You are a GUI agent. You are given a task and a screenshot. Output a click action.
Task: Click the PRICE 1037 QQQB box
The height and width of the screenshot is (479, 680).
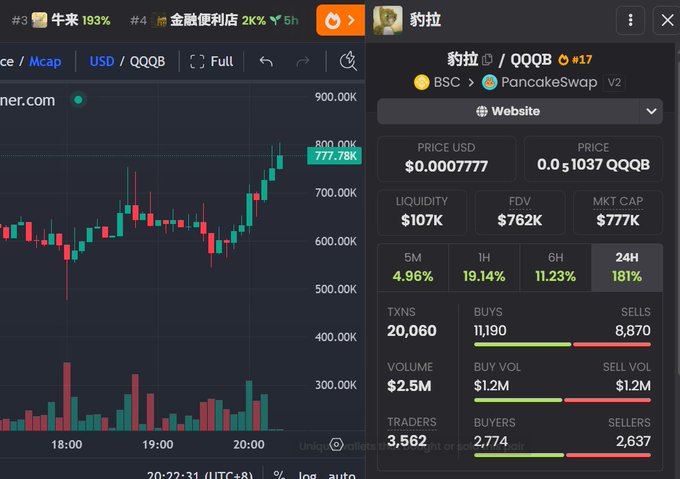593,158
